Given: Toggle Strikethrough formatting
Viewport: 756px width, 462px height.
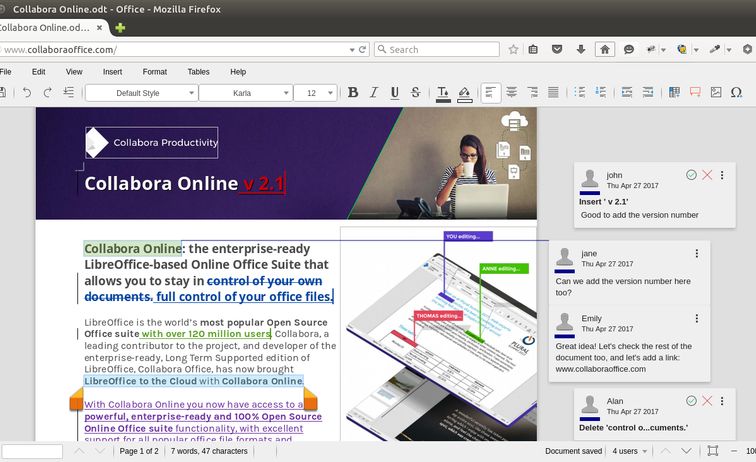Looking at the screenshot, I should coord(415,93).
